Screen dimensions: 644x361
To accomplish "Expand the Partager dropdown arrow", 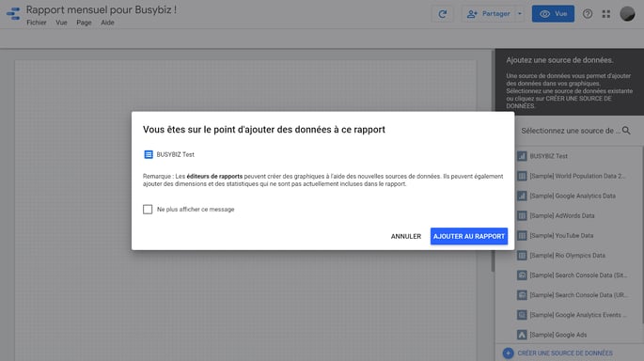I will click(x=520, y=14).
